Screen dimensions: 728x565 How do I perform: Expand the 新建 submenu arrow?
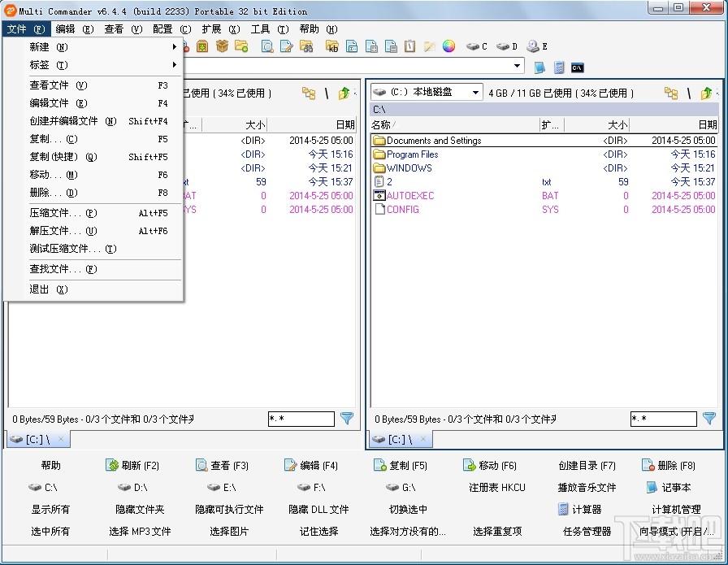(x=173, y=46)
